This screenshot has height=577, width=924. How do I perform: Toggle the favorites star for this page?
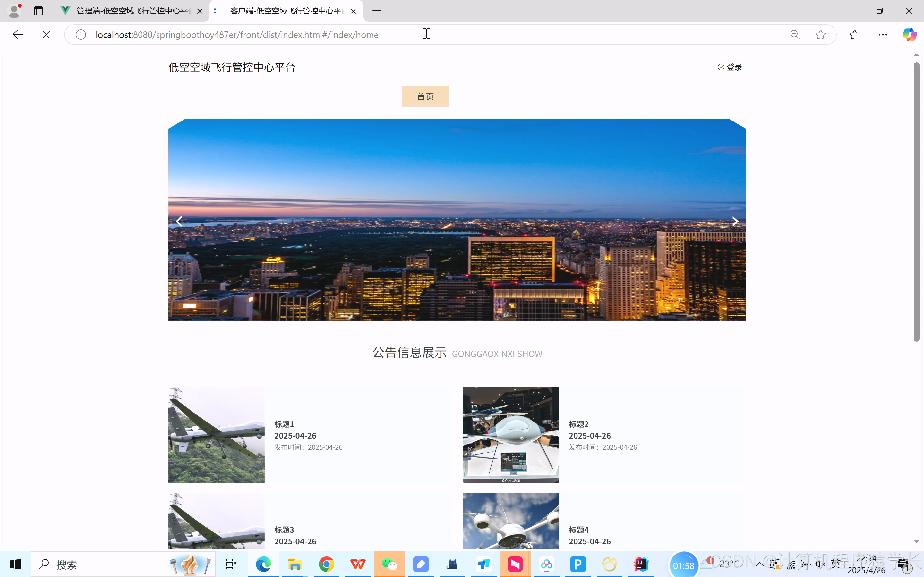coord(820,34)
